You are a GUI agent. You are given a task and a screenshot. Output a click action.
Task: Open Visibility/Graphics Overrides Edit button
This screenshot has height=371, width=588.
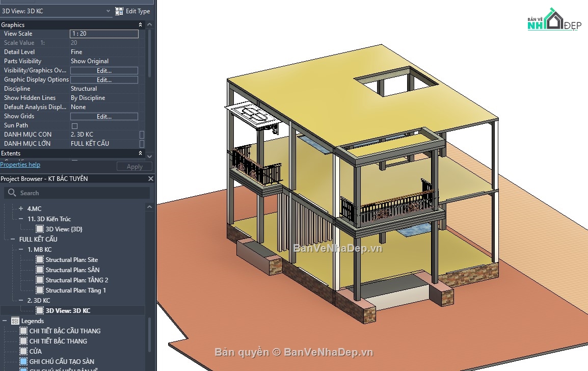tap(104, 70)
